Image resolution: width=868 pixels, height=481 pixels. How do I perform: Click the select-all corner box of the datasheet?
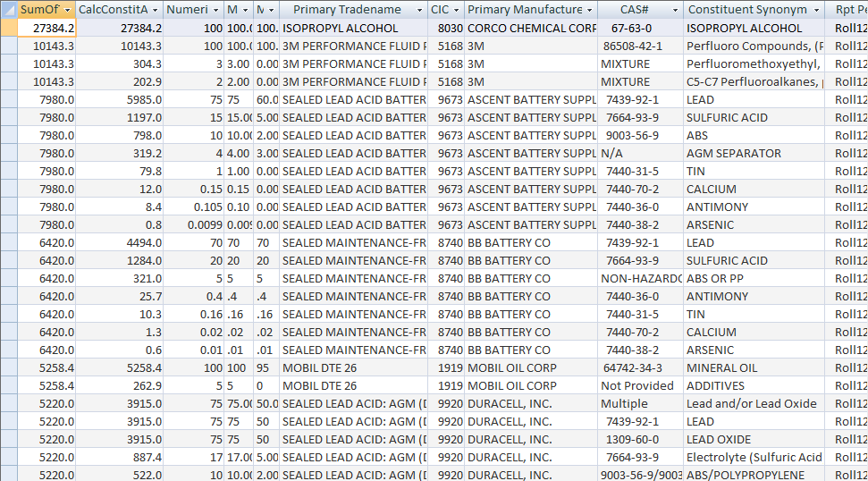click(x=9, y=10)
